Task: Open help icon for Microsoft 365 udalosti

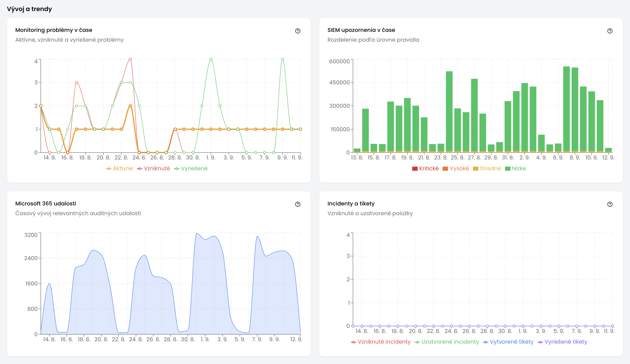Action: [x=297, y=204]
